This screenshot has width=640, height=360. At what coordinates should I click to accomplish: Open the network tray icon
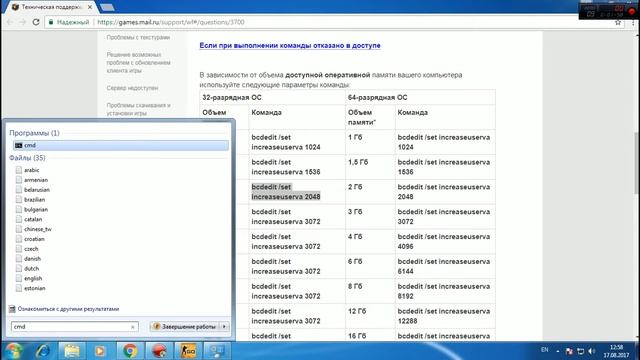(x=580, y=351)
